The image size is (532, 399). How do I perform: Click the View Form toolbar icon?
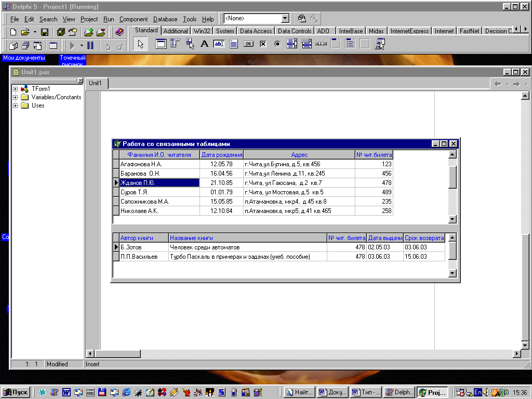click(25, 45)
